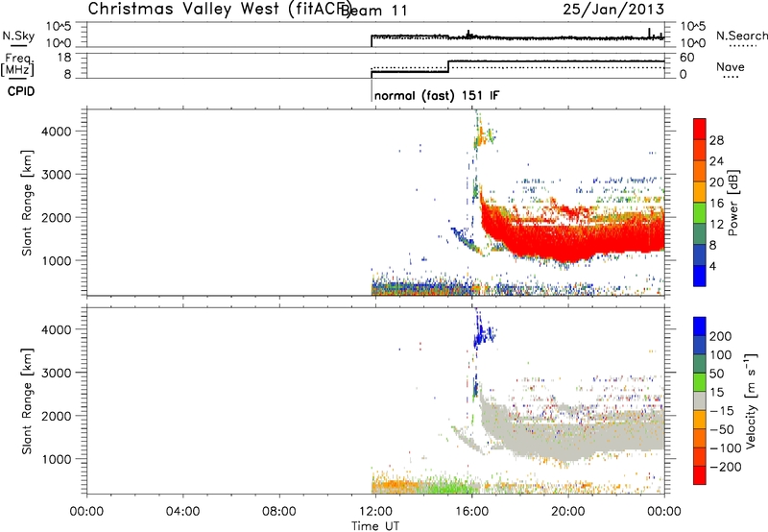This screenshot has width=768, height=532.
Task: Click the "28" value on Power color bar
Action: 716,140
